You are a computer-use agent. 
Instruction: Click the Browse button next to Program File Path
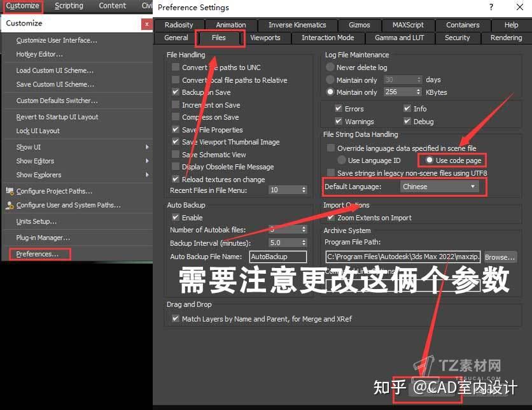pyautogui.click(x=500, y=256)
